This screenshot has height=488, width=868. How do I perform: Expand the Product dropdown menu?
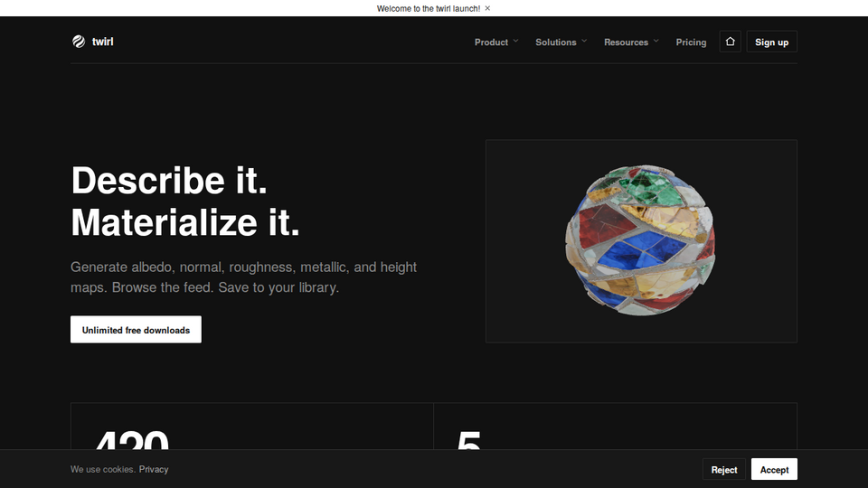pyautogui.click(x=496, y=42)
